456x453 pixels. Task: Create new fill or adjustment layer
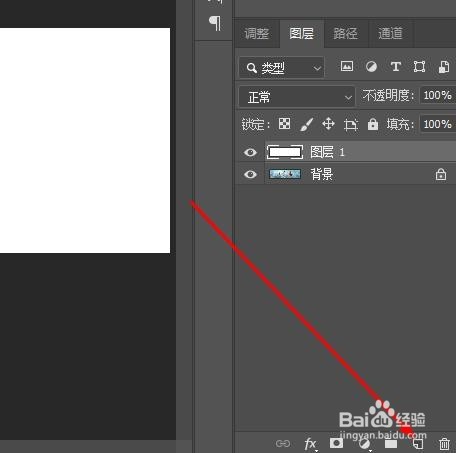pos(364,444)
